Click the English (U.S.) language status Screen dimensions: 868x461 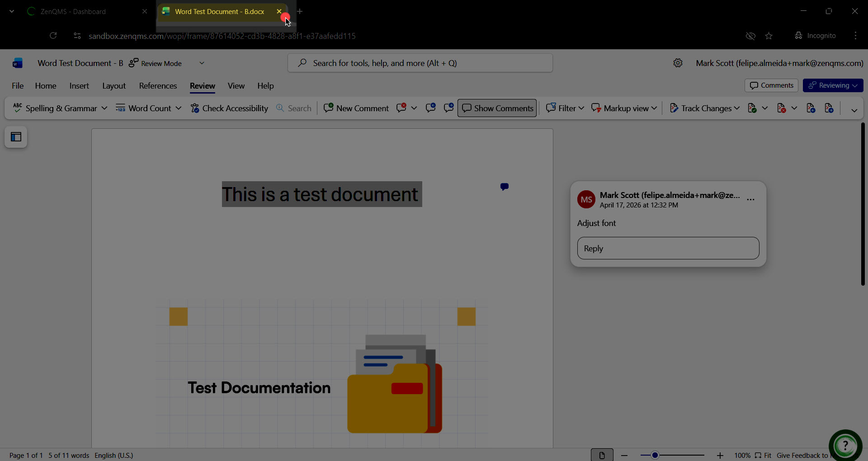pos(114,455)
